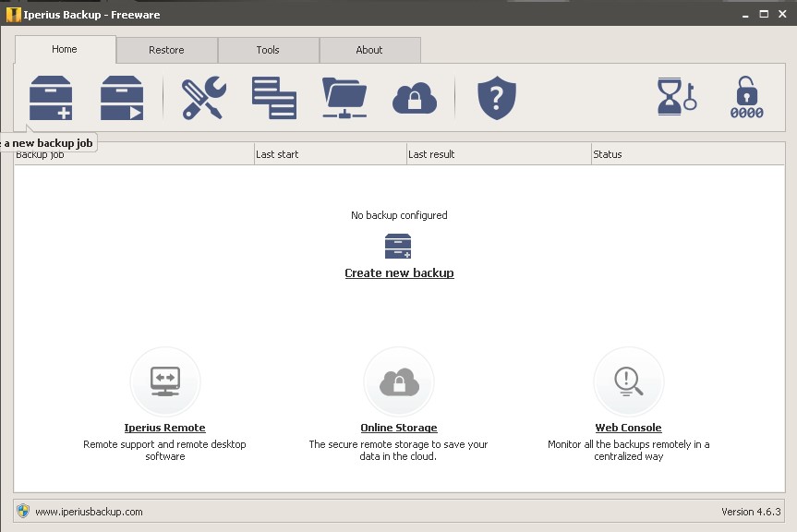This screenshot has height=532, width=797.
Task: Select the About tab
Action: pos(368,50)
